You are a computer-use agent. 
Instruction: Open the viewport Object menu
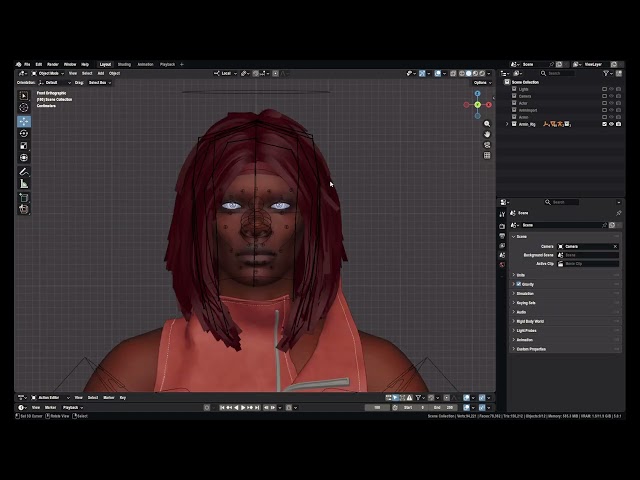(114, 73)
